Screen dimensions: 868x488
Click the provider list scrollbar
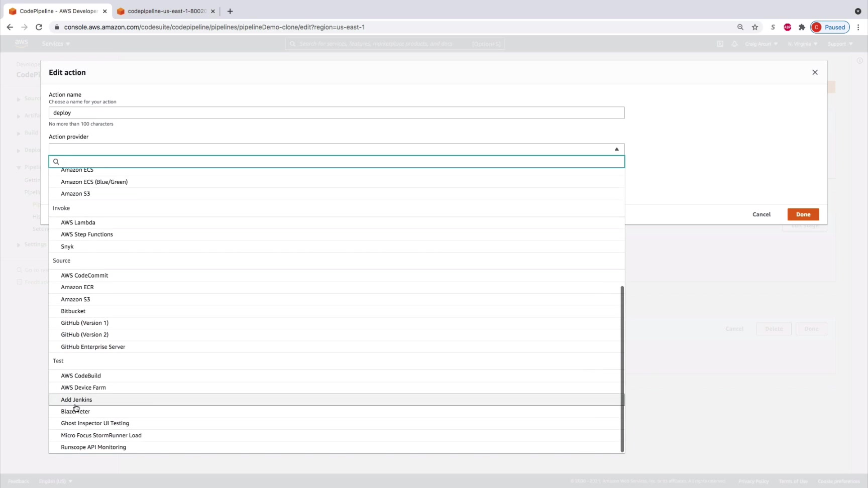click(622, 369)
